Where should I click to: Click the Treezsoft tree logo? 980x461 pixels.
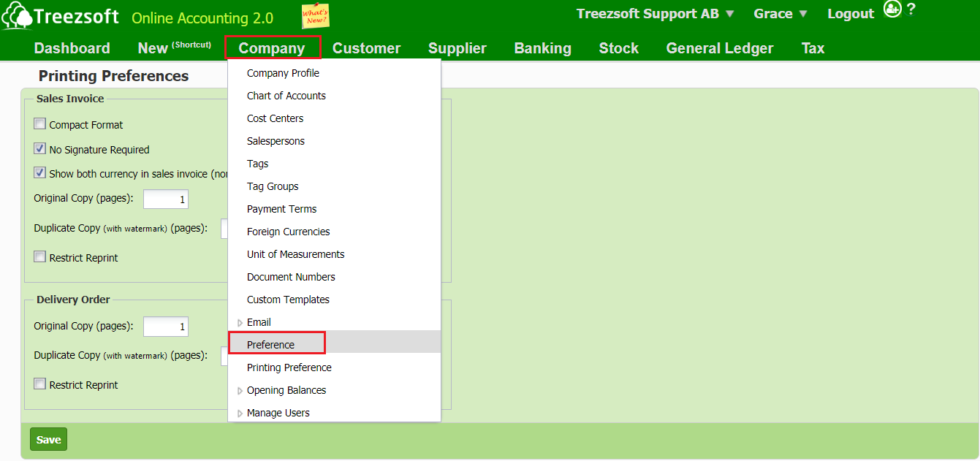[x=17, y=18]
